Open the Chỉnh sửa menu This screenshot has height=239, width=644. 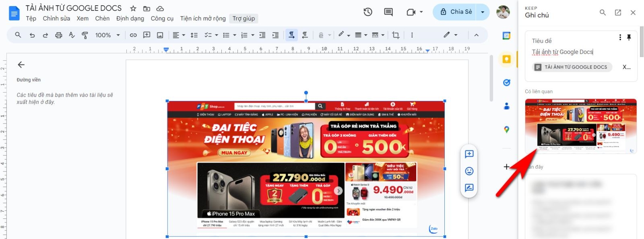pos(56,19)
